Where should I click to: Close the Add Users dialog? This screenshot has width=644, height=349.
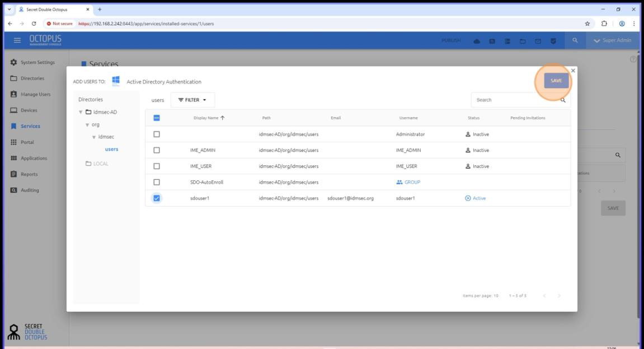coord(573,71)
